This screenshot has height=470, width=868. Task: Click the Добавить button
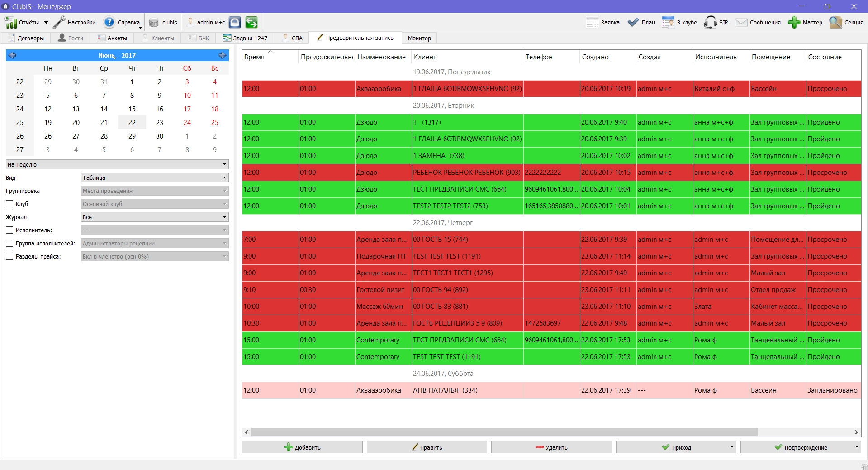pyautogui.click(x=302, y=447)
